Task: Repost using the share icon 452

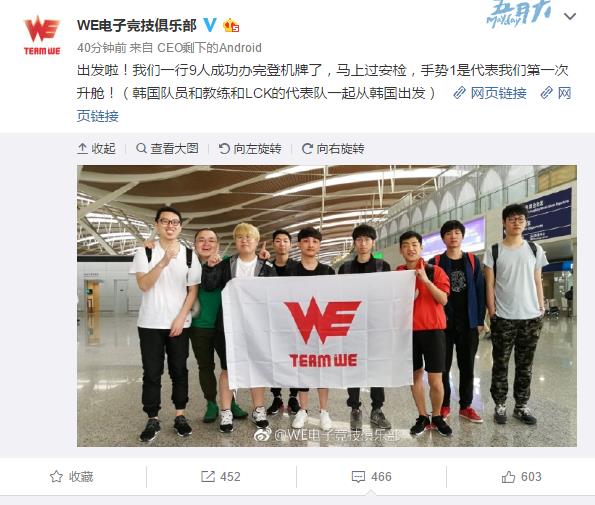Action: coord(221,477)
